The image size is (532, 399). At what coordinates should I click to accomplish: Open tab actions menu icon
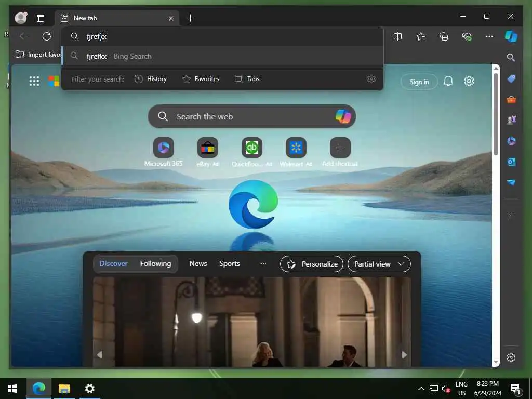41,18
